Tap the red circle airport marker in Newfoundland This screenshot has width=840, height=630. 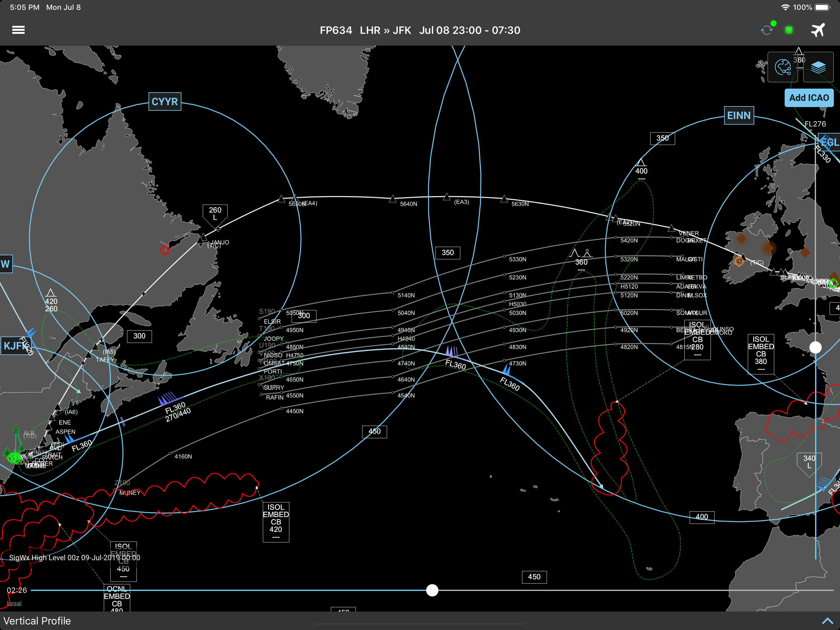click(x=165, y=250)
